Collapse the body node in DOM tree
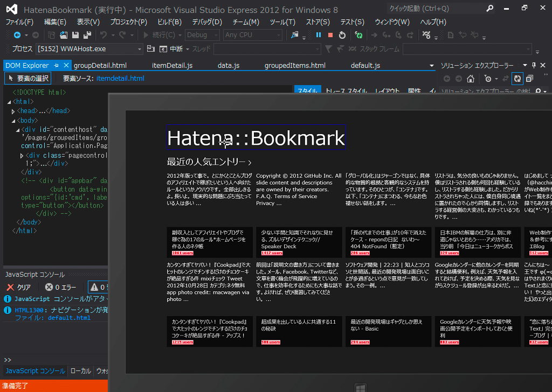The height and width of the screenshot is (392, 552). [13, 121]
